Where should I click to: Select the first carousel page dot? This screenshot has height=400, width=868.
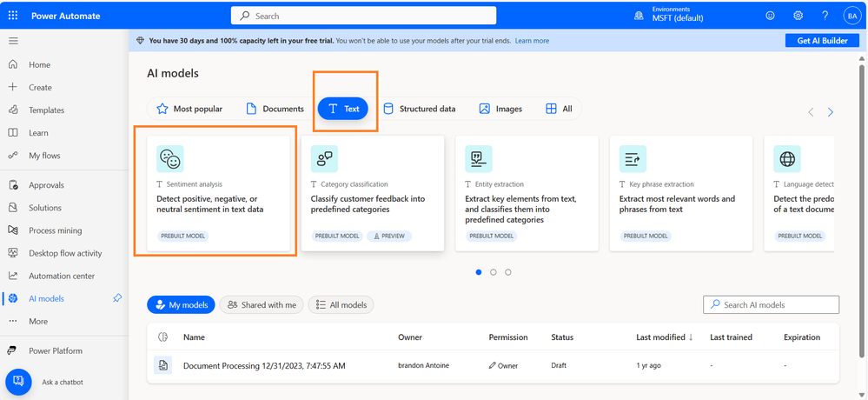pyautogui.click(x=479, y=272)
